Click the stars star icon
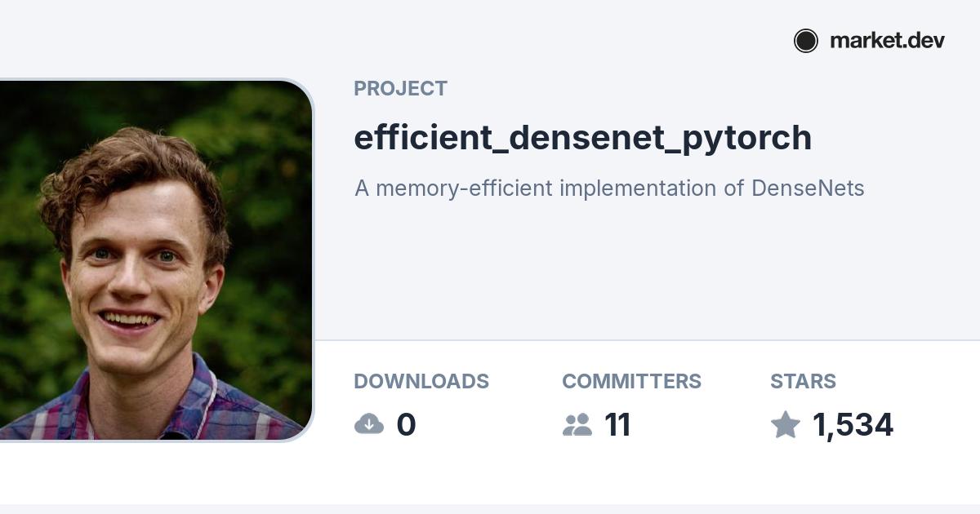This screenshot has width=980, height=514. (786, 424)
